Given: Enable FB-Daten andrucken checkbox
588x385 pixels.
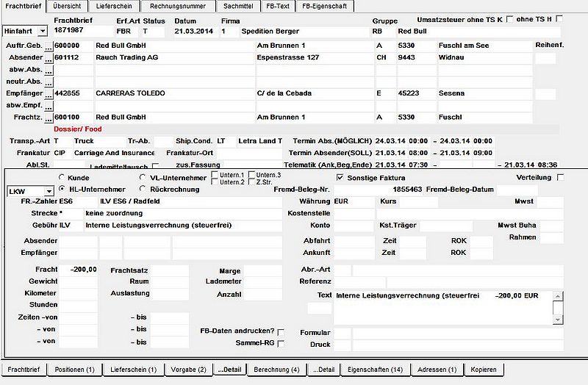Looking at the screenshot, I should (281, 332).
